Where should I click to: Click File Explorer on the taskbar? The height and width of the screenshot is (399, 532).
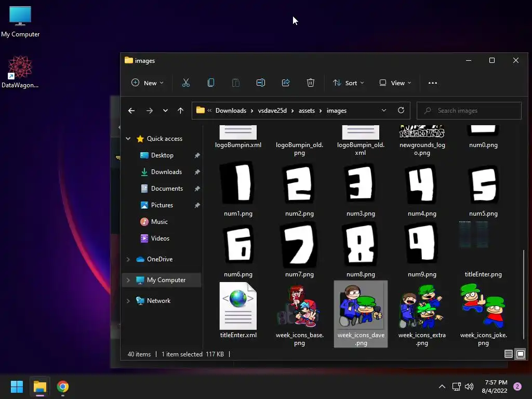pos(39,387)
